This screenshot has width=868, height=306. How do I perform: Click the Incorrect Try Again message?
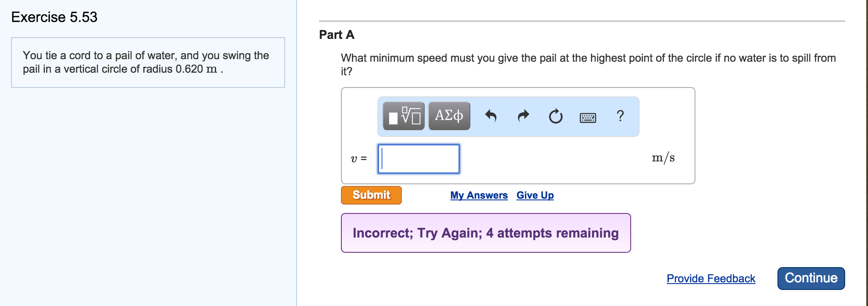(486, 232)
